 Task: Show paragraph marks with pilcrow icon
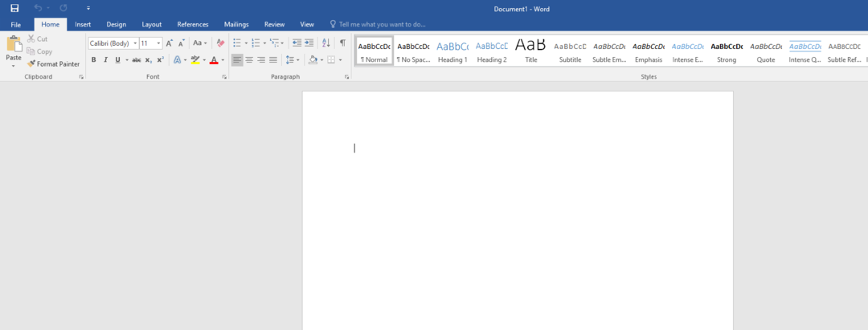[x=342, y=43]
